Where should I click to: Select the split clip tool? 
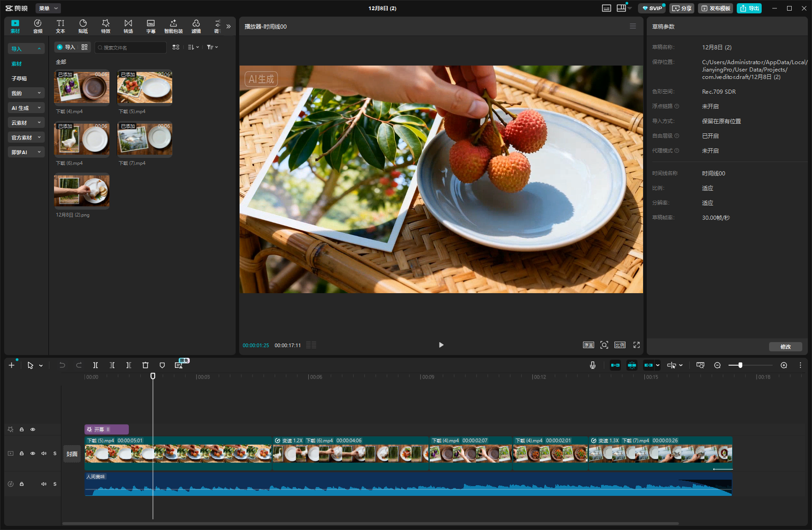[96, 365]
